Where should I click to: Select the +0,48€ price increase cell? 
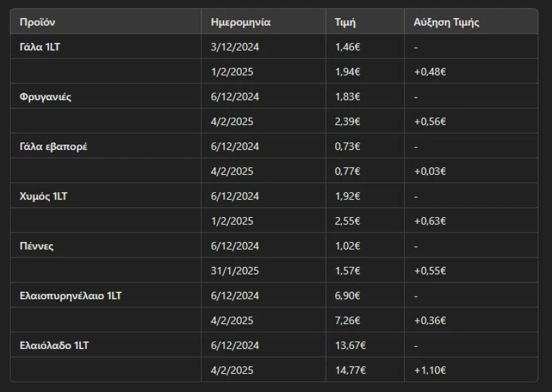[x=429, y=71]
